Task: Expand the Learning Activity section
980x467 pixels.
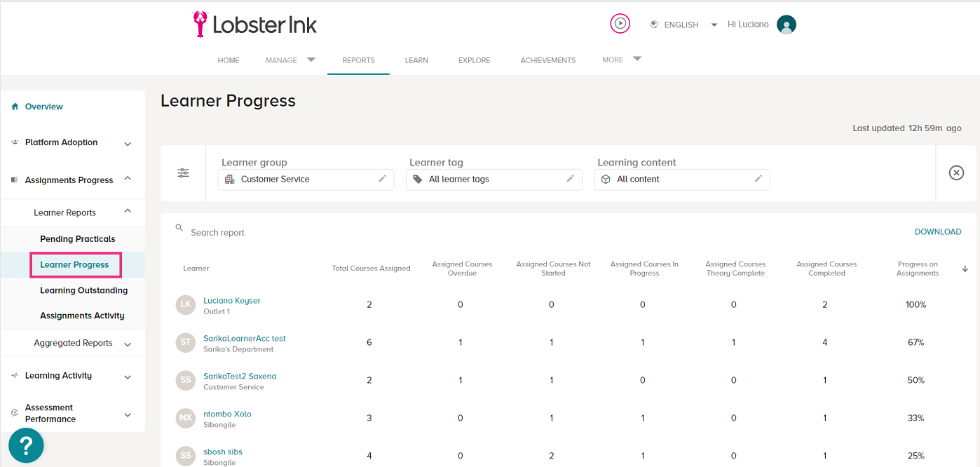Action: pos(128,377)
